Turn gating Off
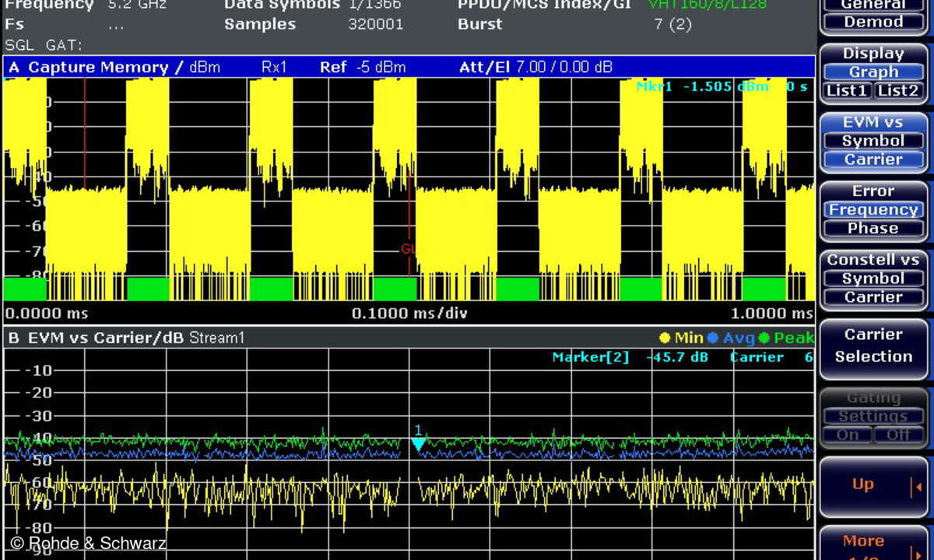This screenshot has height=560, width=934. click(x=898, y=435)
